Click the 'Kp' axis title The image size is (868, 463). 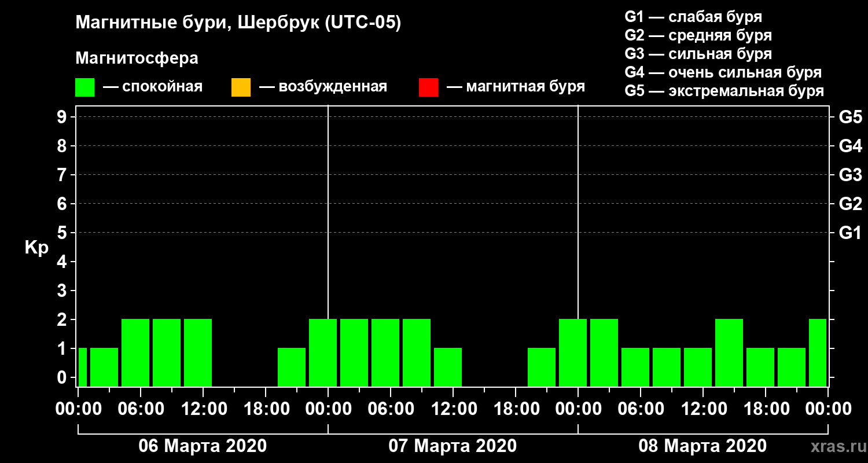coord(36,248)
